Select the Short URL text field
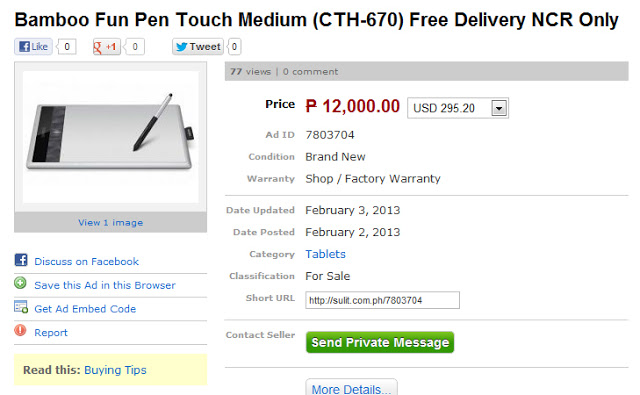This screenshot has height=395, width=640. click(x=382, y=300)
